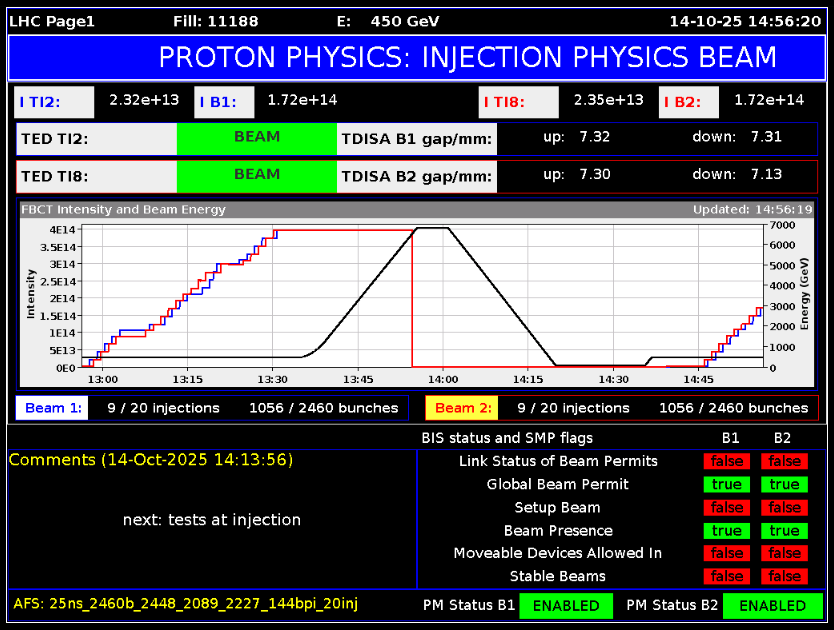Click the Global Beam Permit B1 true flag
The image size is (834, 630).
point(727,484)
